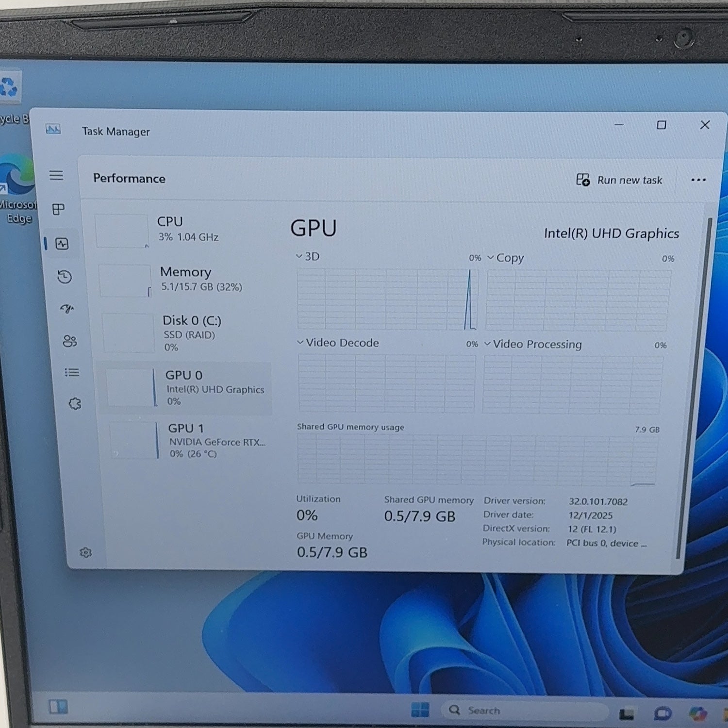Open the Processes page icon

[58, 209]
